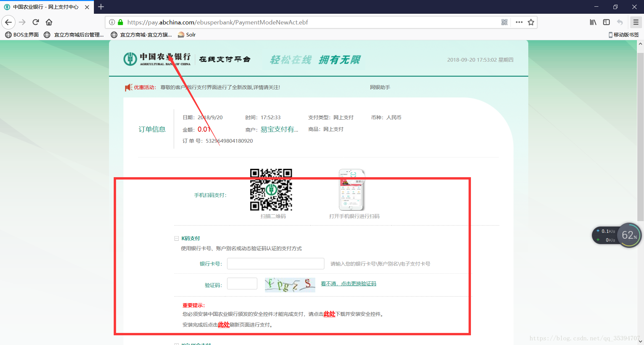644x345 pixels.
Task: Open the page actions three-dot menu
Action: tap(519, 22)
